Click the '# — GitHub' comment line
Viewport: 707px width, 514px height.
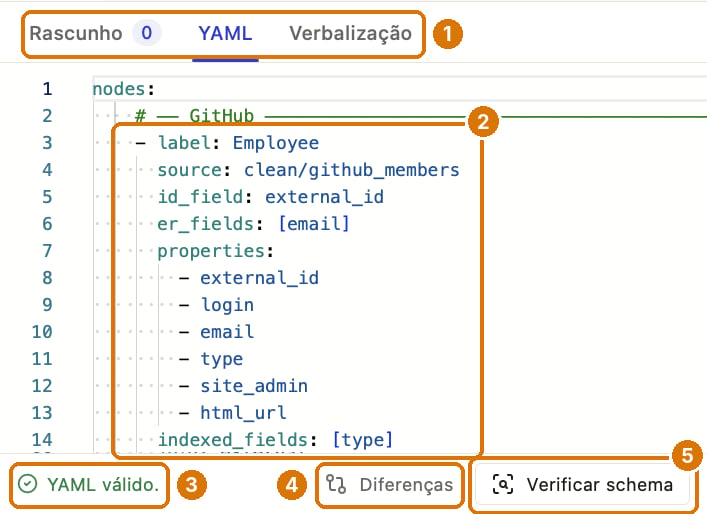[x=194, y=116]
